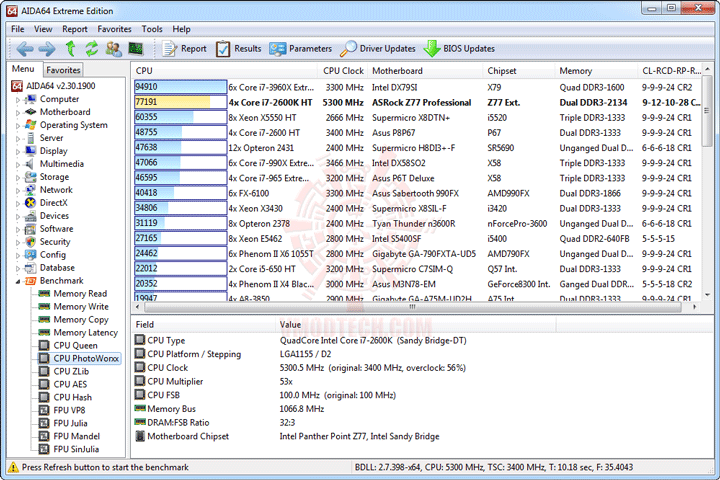Select the DirectX icon in tree
720x480 pixels.
pos(30,203)
